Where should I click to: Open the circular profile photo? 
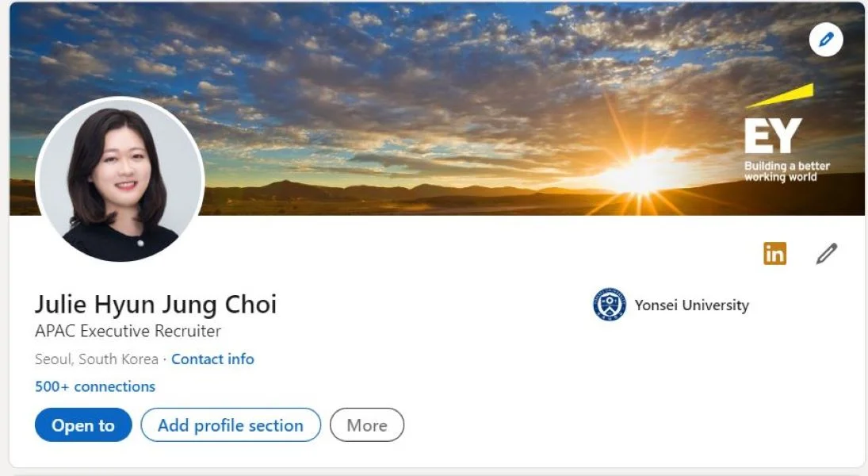120,179
